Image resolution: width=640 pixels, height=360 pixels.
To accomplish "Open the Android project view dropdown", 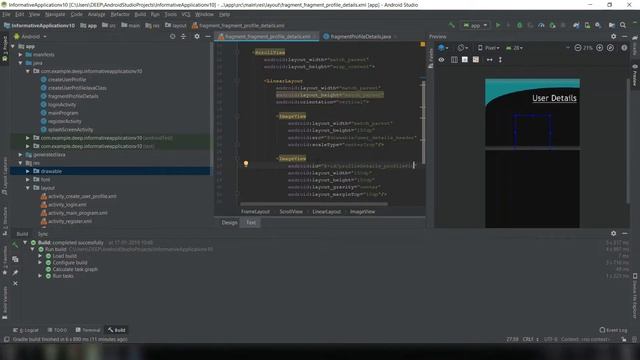I will click(31, 36).
